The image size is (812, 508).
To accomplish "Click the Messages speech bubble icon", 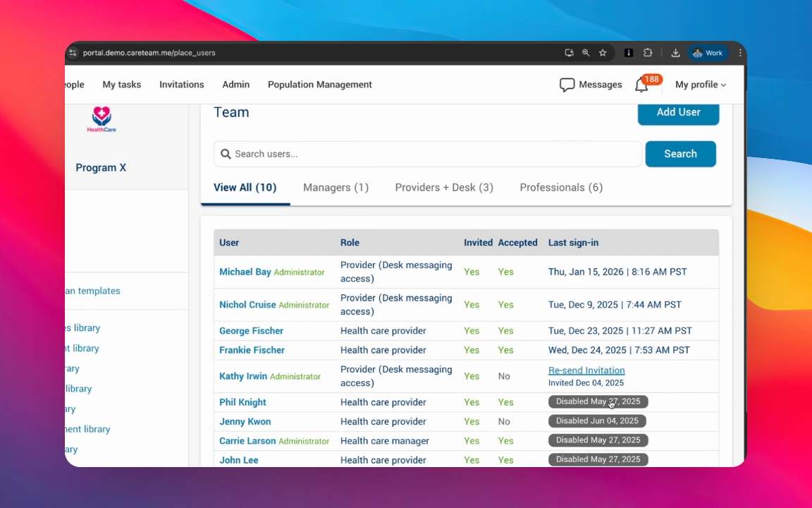I will point(567,85).
